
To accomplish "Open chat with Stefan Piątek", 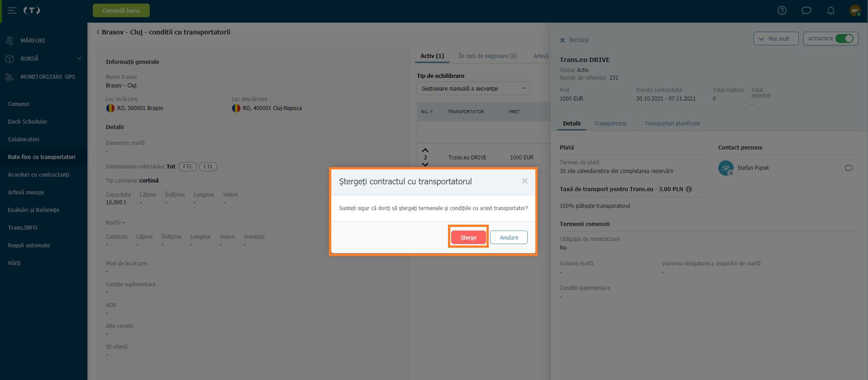I will click(x=849, y=168).
